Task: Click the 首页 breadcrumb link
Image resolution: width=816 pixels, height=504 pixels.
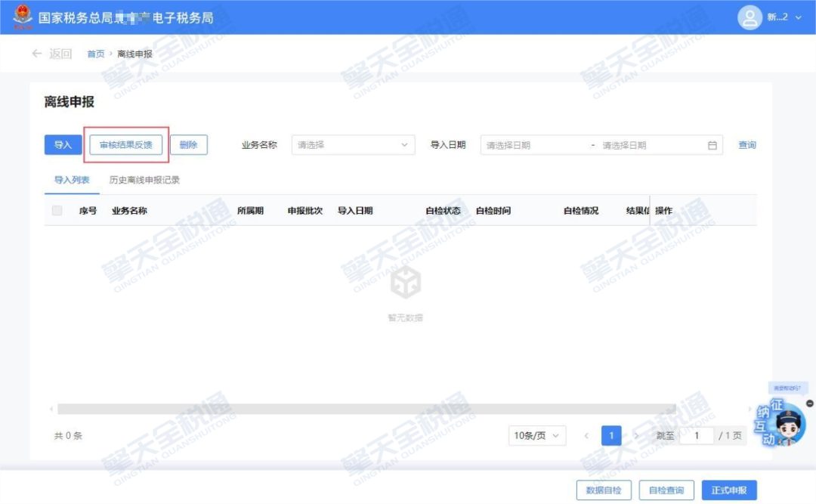Action: coord(95,54)
